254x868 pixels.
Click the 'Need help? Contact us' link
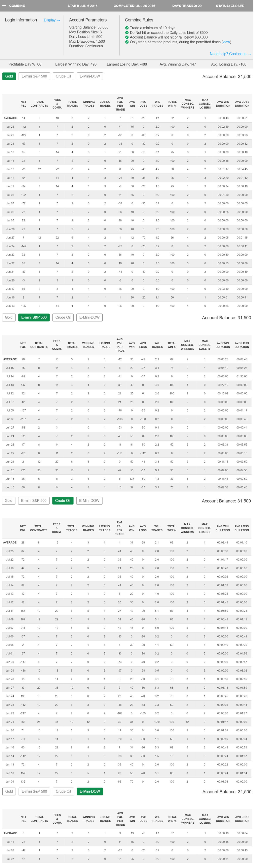(230, 54)
